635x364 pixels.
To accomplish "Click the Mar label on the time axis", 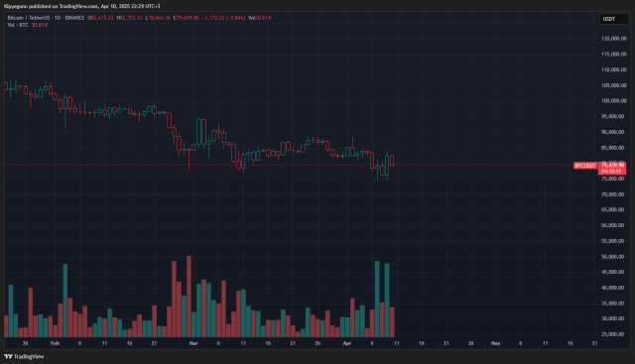I will coord(193,343).
